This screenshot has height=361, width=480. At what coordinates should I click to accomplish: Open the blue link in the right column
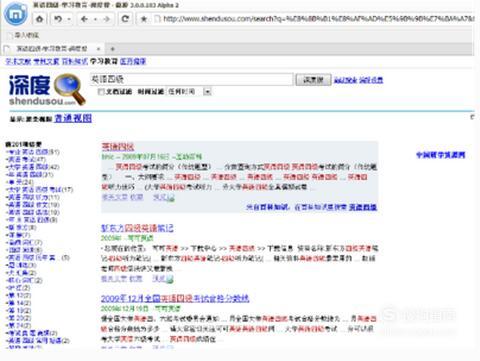pyautogui.click(x=441, y=155)
